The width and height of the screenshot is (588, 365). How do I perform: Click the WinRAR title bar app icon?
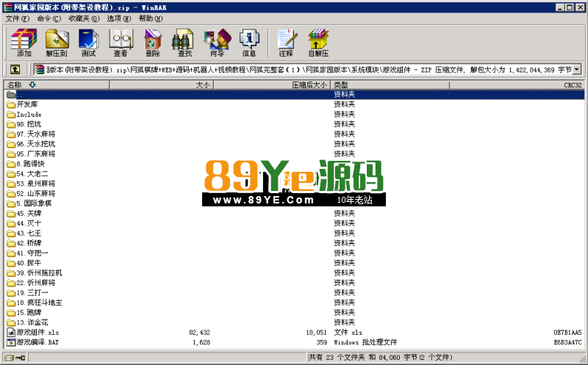point(7,7)
